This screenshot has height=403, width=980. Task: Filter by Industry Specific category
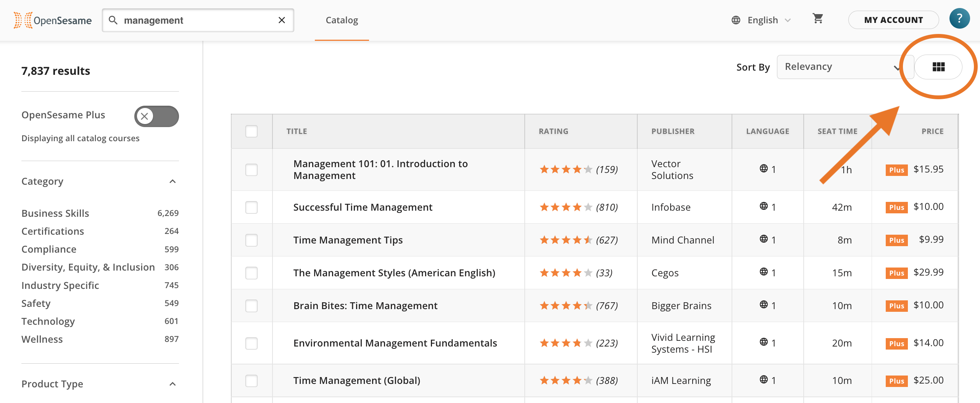tap(60, 285)
